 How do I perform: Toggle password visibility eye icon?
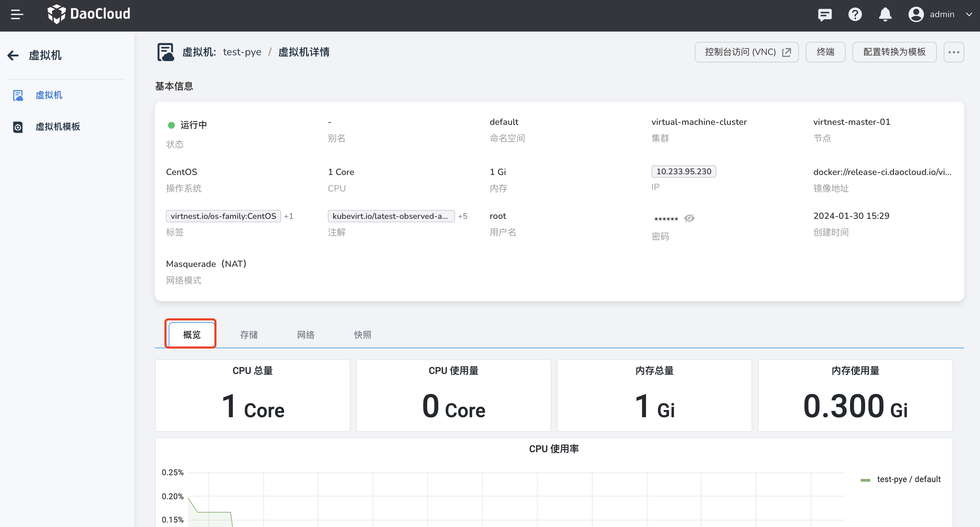[689, 218]
